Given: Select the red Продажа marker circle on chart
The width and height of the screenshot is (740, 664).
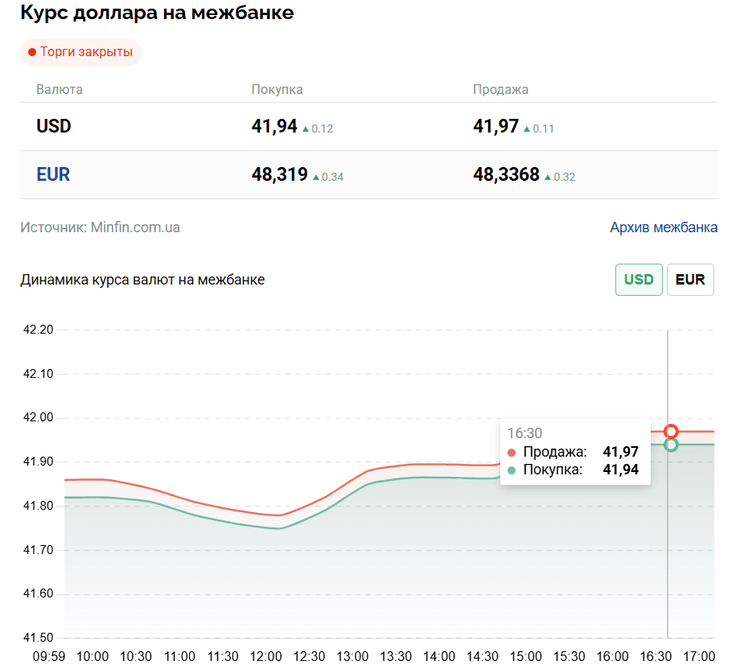Looking at the screenshot, I should [671, 431].
